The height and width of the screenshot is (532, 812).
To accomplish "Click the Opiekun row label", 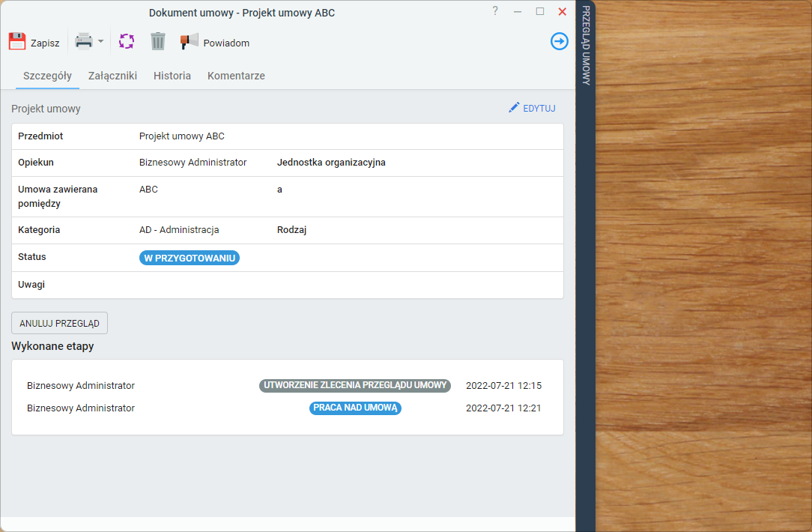I will click(x=36, y=162).
